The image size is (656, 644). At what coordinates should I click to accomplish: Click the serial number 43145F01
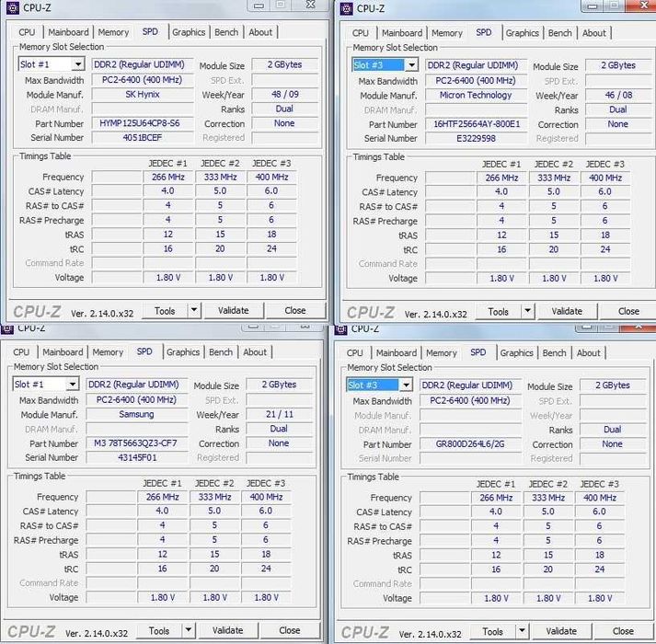point(137,457)
